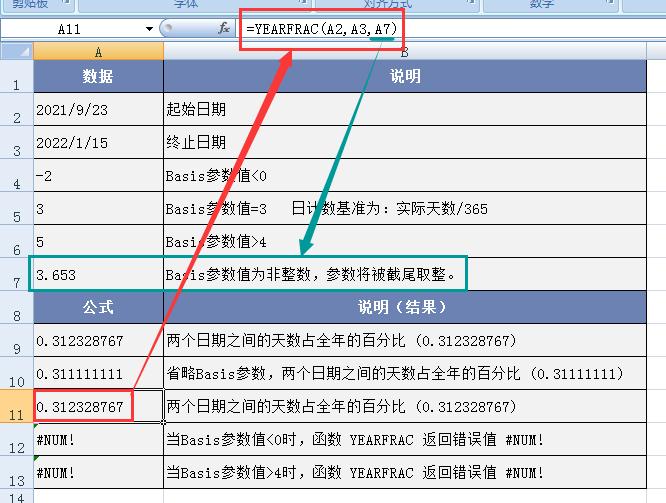
Task: Select cell with date 2021/9/23
Action: point(98,109)
